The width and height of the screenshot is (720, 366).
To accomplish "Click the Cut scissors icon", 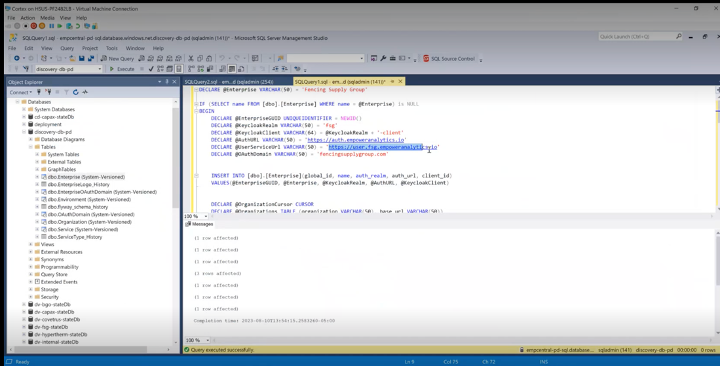I will coord(191,59).
